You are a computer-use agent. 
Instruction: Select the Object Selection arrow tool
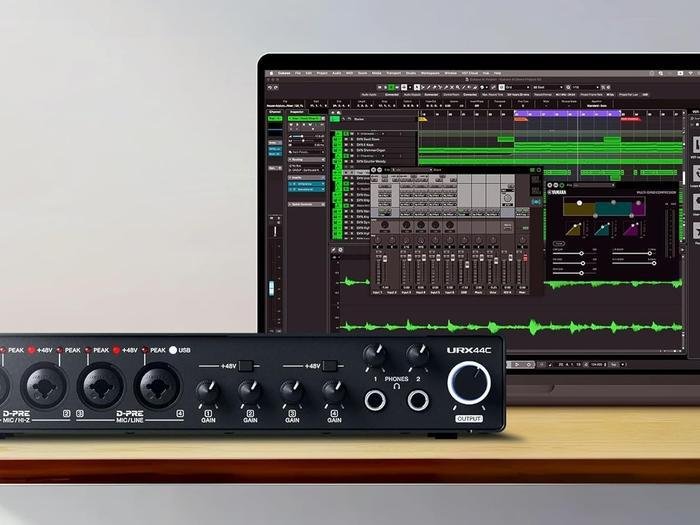(x=417, y=88)
